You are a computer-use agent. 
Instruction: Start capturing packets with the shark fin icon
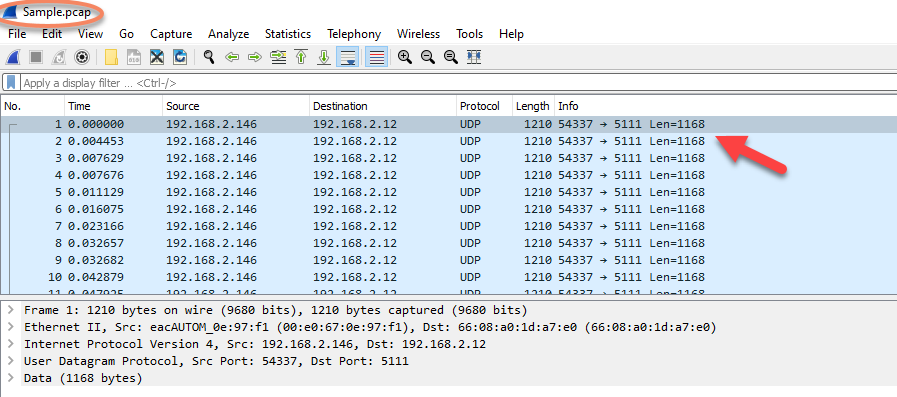click(13, 57)
